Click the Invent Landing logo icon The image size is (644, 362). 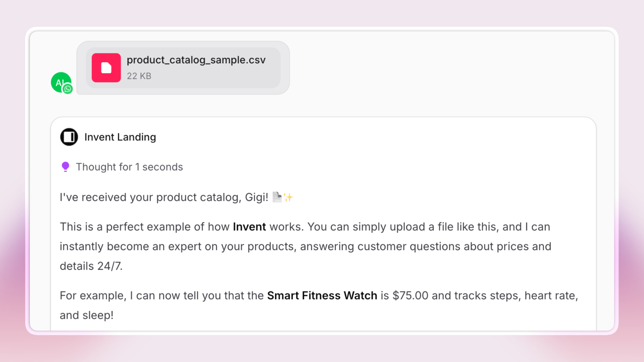(x=69, y=137)
